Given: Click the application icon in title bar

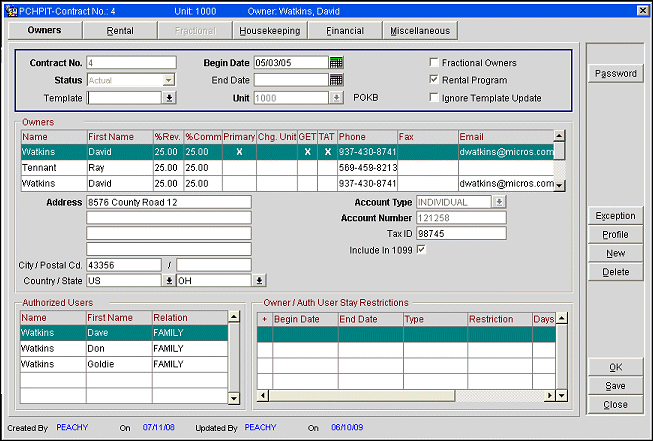Looking at the screenshot, I should click(x=10, y=10).
